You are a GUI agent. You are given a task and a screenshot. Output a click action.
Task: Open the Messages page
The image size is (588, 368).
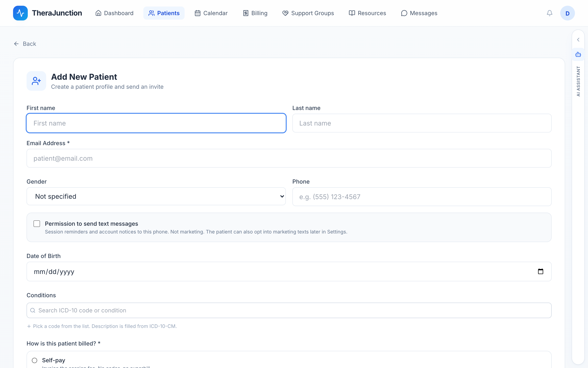pos(419,13)
